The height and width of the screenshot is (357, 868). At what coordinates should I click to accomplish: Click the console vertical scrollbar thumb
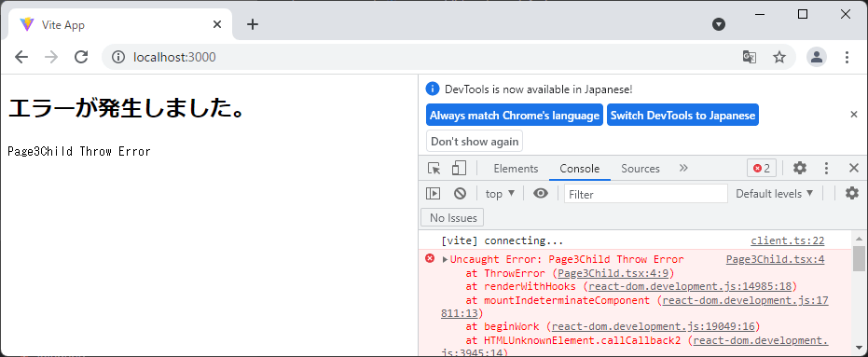tap(859, 259)
